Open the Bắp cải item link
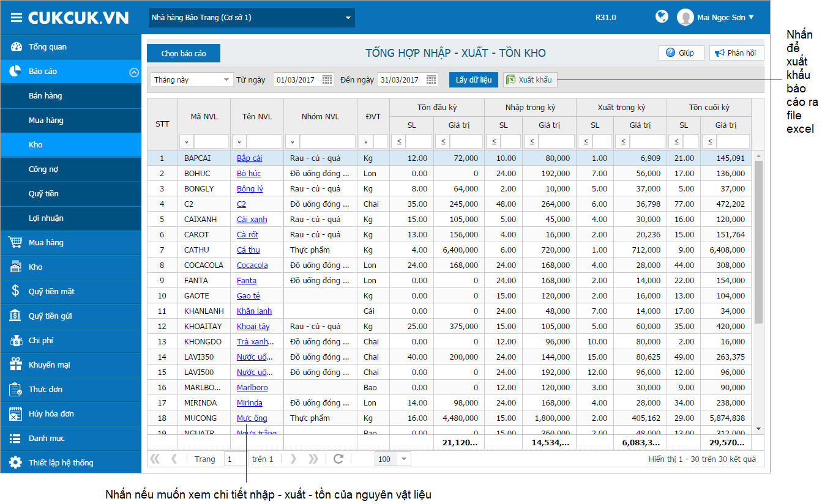 (249, 158)
